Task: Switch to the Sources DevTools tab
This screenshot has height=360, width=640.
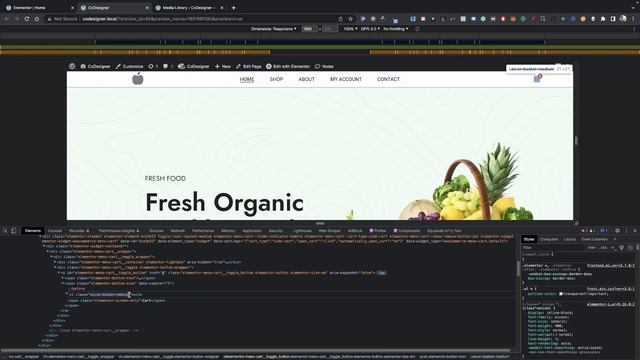Action: click(x=156, y=231)
